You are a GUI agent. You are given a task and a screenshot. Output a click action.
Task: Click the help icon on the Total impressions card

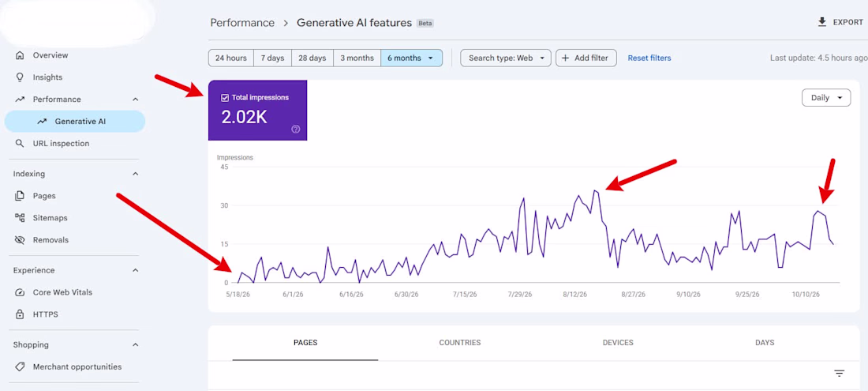coord(296,129)
